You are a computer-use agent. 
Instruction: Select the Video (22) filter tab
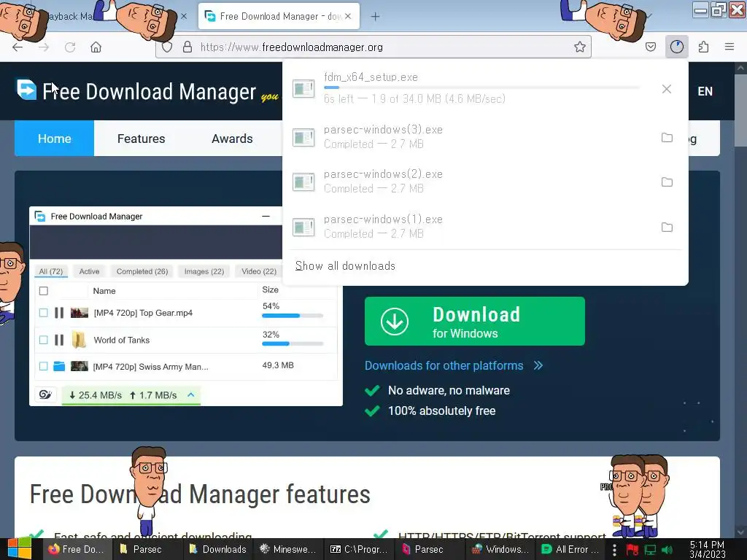[x=259, y=271]
